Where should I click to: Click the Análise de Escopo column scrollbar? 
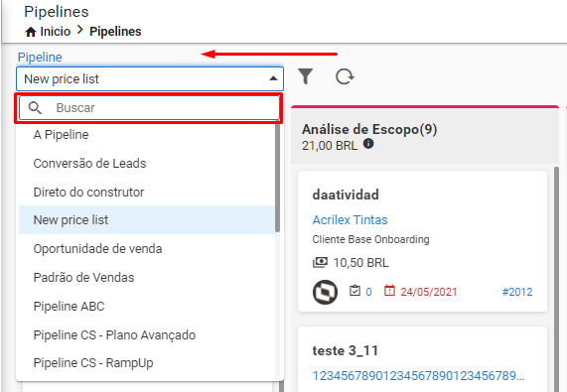point(556,278)
